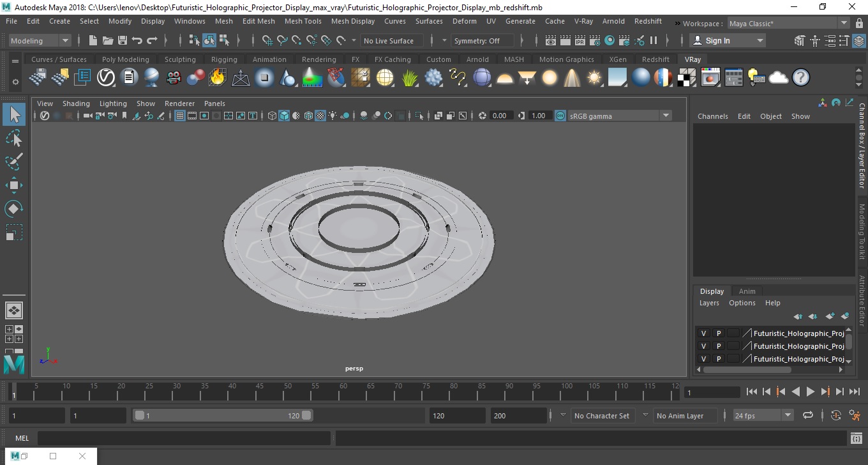Open V-Ray help question mark icon

[x=800, y=78]
